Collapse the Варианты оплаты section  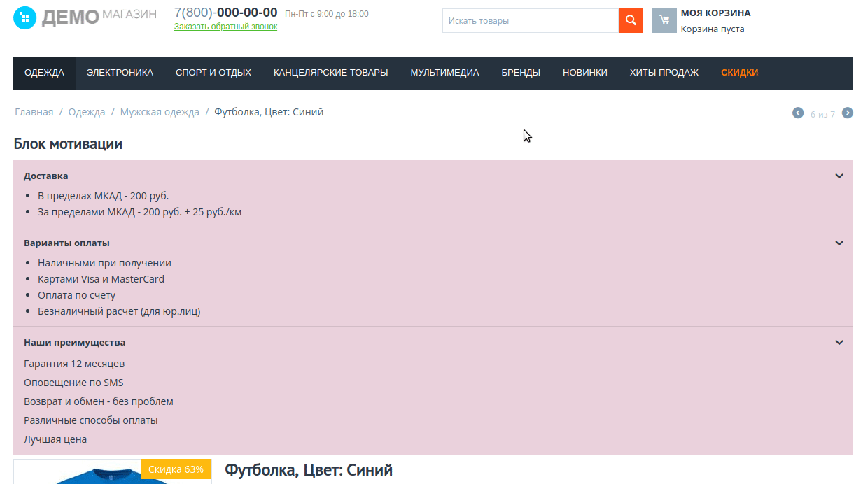coord(838,243)
